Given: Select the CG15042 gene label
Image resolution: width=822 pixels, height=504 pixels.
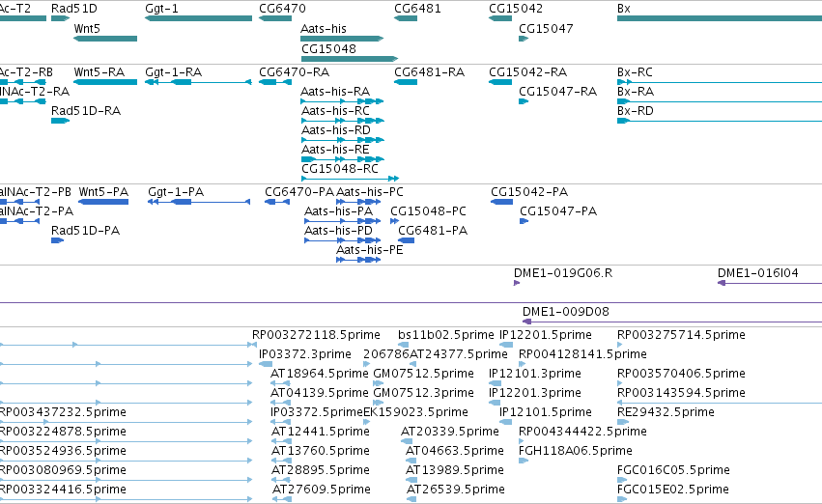Looking at the screenshot, I should click(516, 9).
